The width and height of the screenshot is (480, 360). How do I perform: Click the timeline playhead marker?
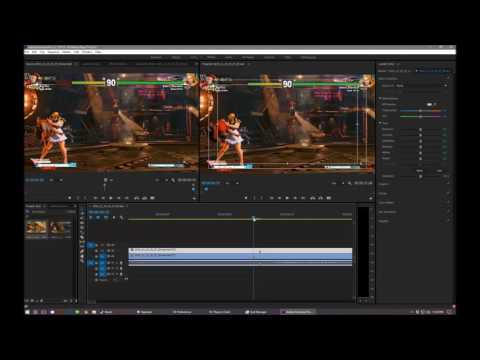(254, 219)
